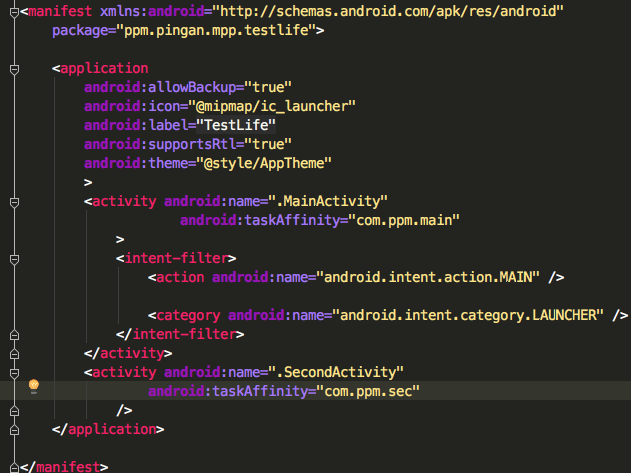Screen dimensions: 631x473
Task: Click the activity name ".MainActivity"
Action: tap(328, 201)
